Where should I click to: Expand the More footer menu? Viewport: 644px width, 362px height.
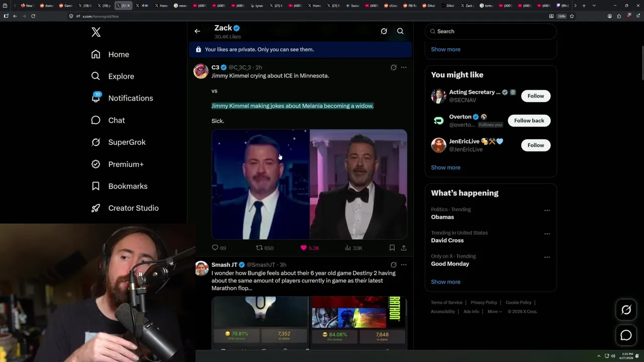[x=495, y=312]
